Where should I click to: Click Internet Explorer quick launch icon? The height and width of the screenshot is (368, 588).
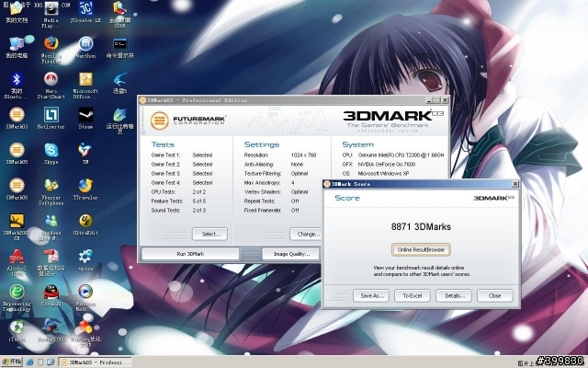point(30,362)
